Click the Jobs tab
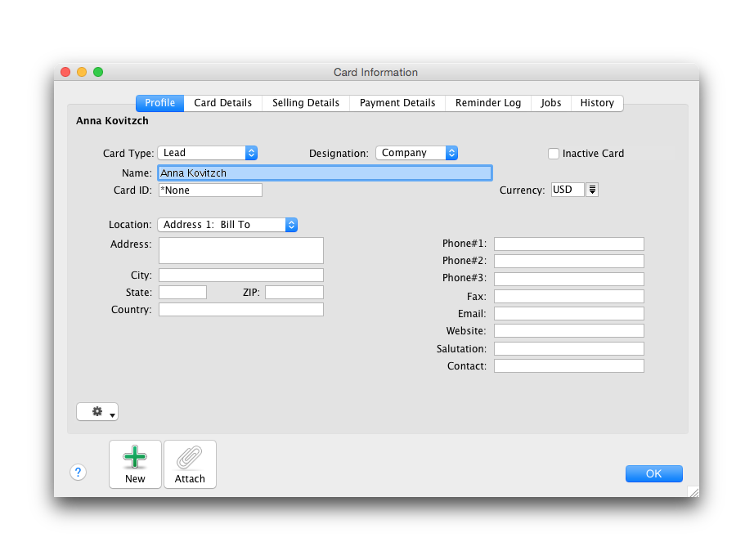The image size is (754, 560). pos(551,103)
